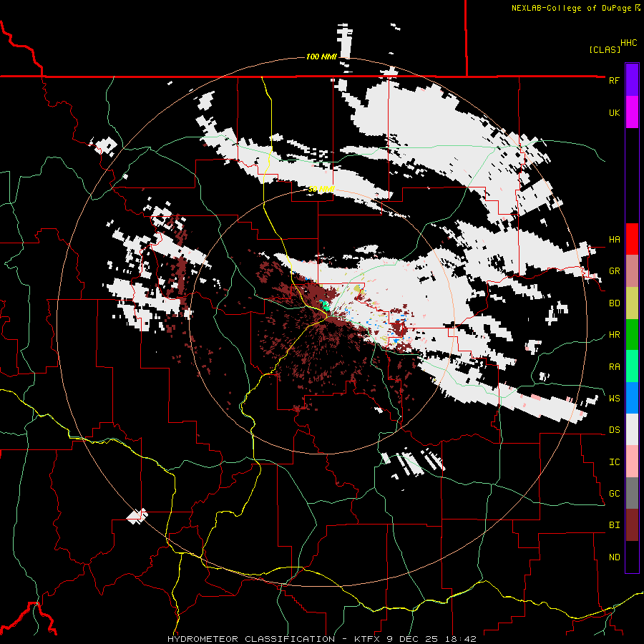Click the BI brown legend swatch
The image size is (644, 644).
[x=632, y=525]
